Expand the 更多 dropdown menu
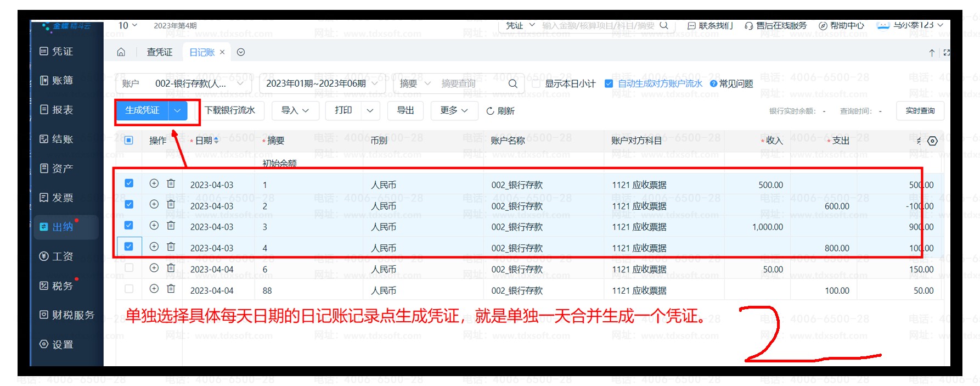This screenshot has height=386, width=980. [x=454, y=110]
